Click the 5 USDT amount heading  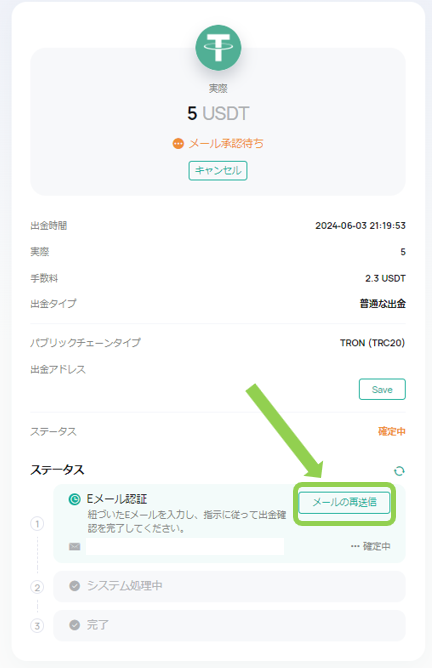coord(218,113)
